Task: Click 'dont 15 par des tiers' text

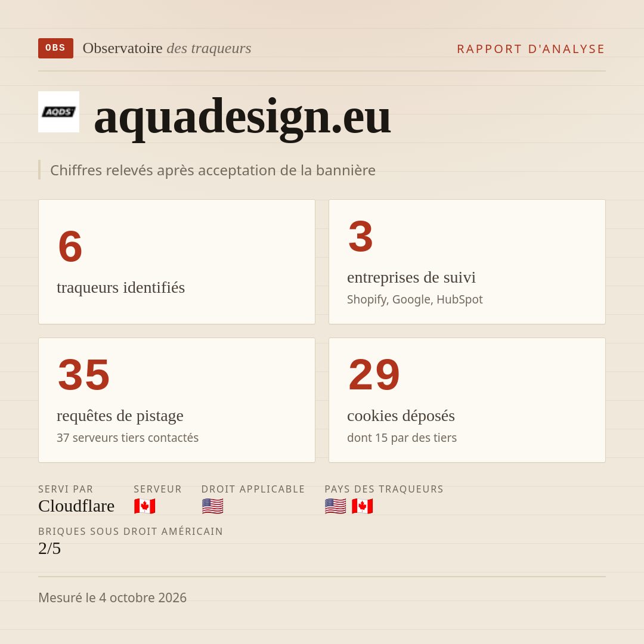Action: [x=402, y=438]
